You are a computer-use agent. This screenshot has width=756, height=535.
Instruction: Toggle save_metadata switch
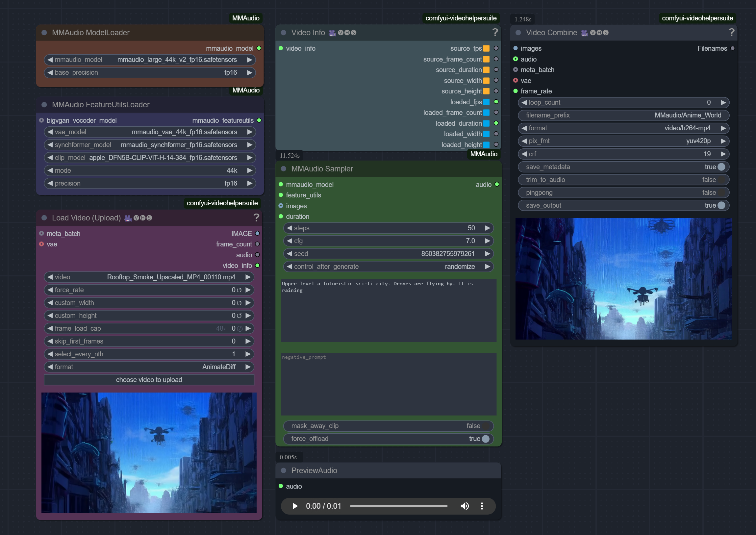coord(721,167)
